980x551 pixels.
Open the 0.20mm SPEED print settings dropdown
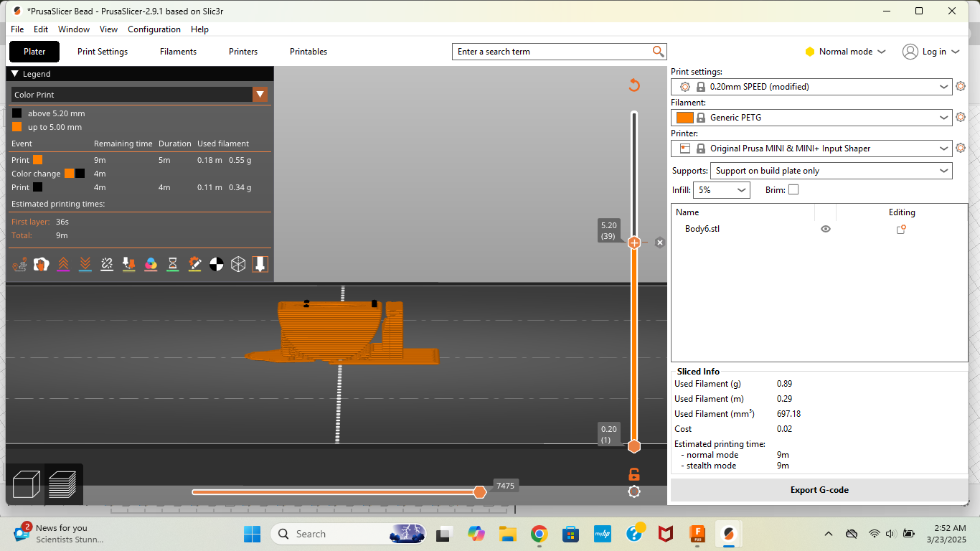tap(812, 87)
